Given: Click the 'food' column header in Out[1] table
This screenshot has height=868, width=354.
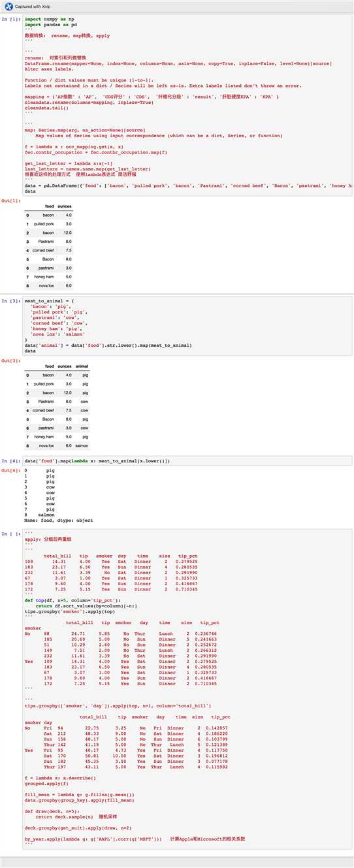Looking at the screenshot, I should coord(49,206).
